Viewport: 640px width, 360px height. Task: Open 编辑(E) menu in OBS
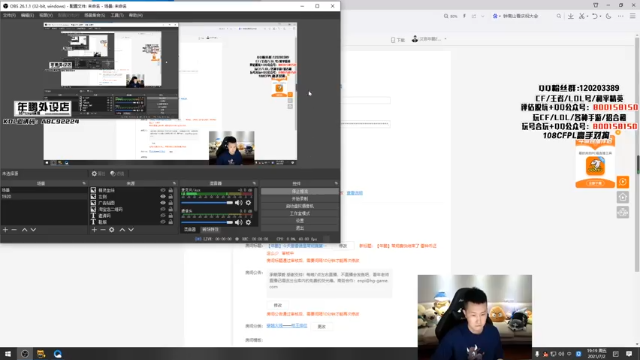[27, 15]
